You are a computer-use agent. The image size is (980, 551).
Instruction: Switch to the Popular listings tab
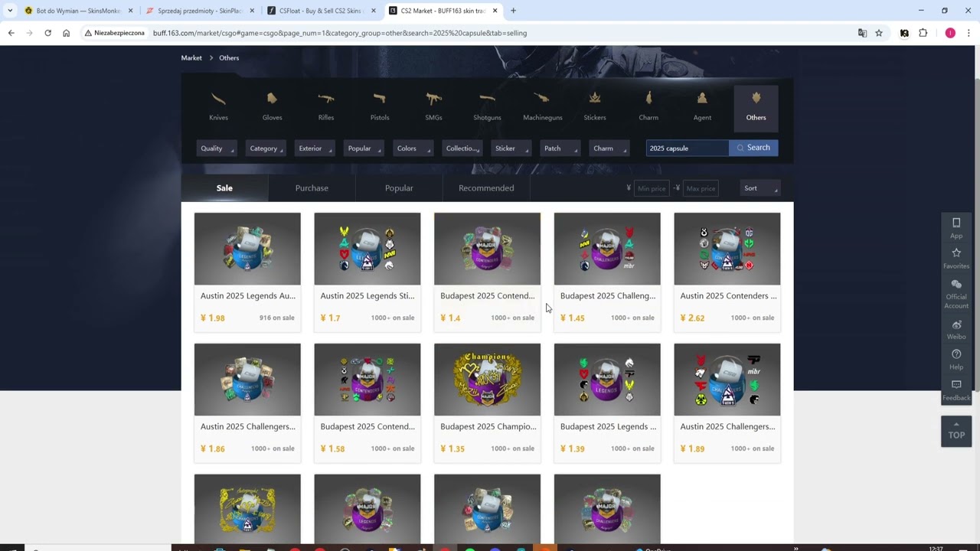coord(399,188)
